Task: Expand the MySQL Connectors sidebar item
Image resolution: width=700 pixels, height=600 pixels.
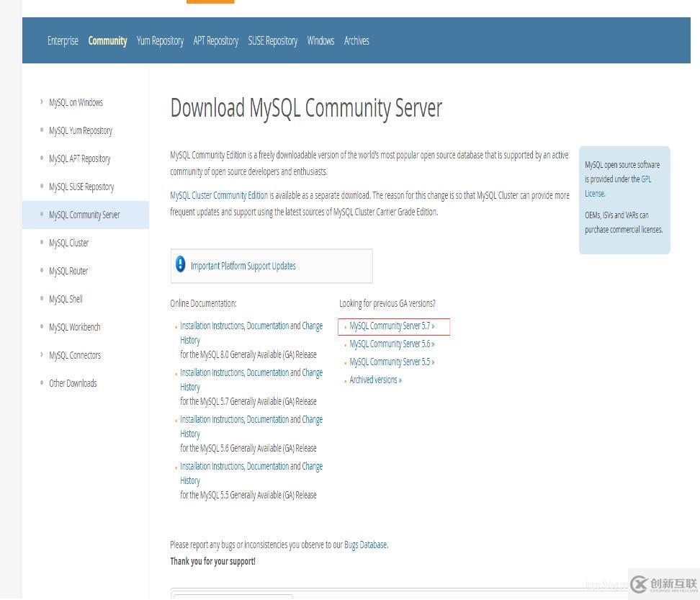Action: point(74,355)
